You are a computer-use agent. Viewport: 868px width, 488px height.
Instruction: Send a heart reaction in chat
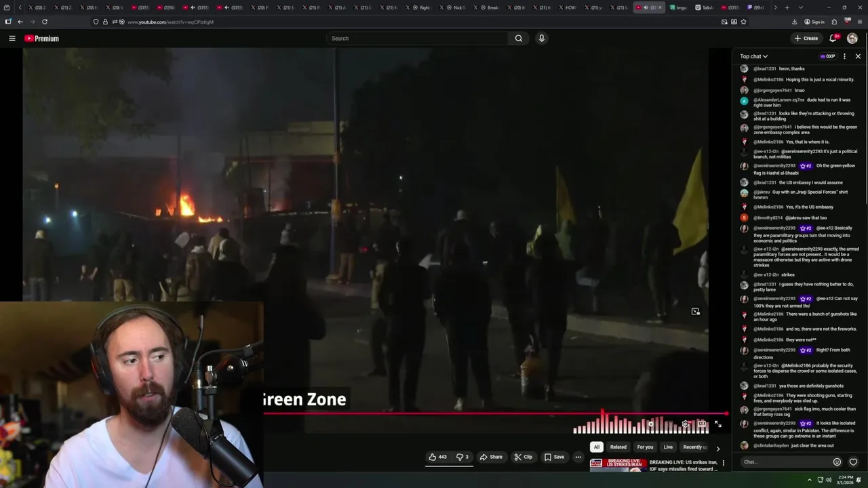click(x=853, y=462)
